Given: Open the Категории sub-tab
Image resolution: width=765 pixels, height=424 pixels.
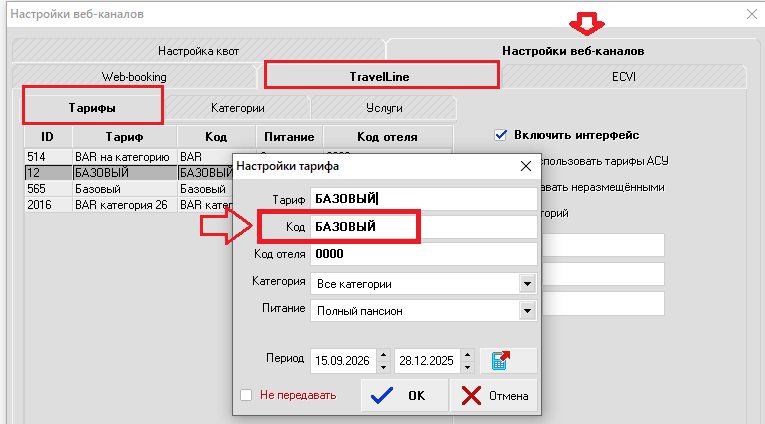Looking at the screenshot, I should point(238,108).
